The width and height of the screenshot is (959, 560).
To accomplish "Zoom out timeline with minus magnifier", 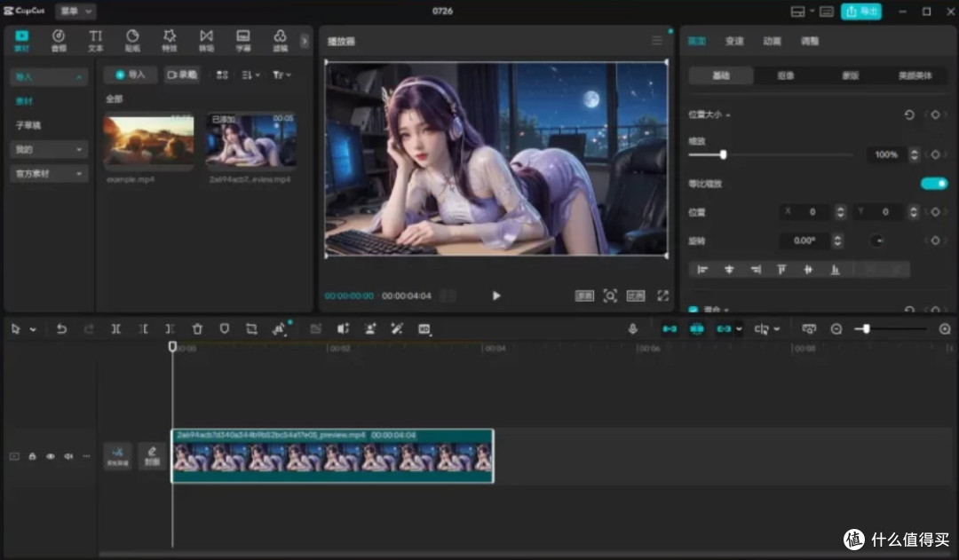I will click(836, 329).
